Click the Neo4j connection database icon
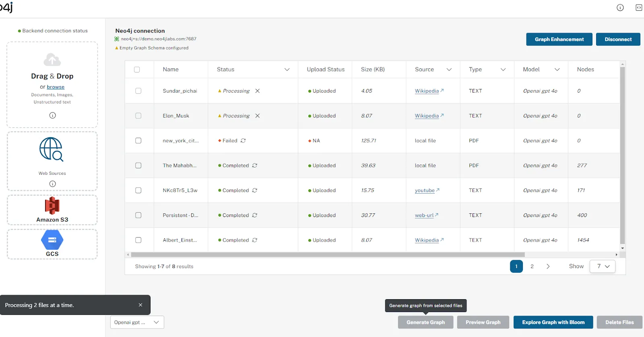The image size is (644, 337). [x=117, y=39]
